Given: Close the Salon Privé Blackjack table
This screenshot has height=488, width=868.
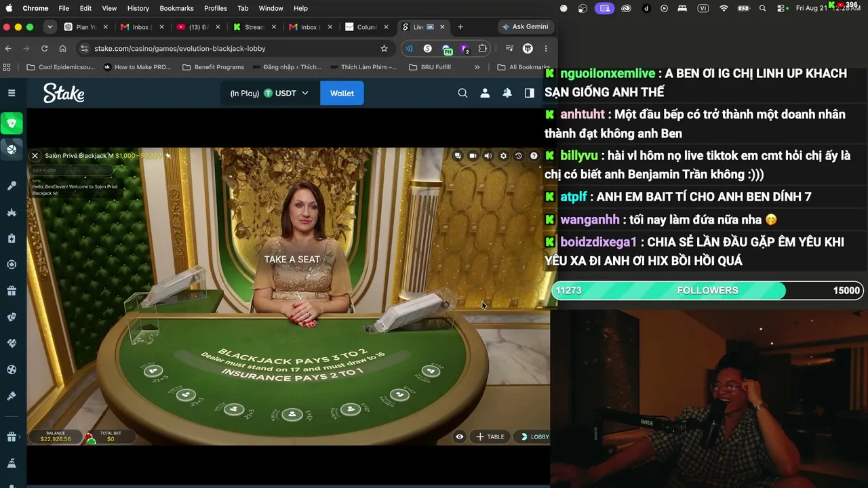Looking at the screenshot, I should [35, 156].
